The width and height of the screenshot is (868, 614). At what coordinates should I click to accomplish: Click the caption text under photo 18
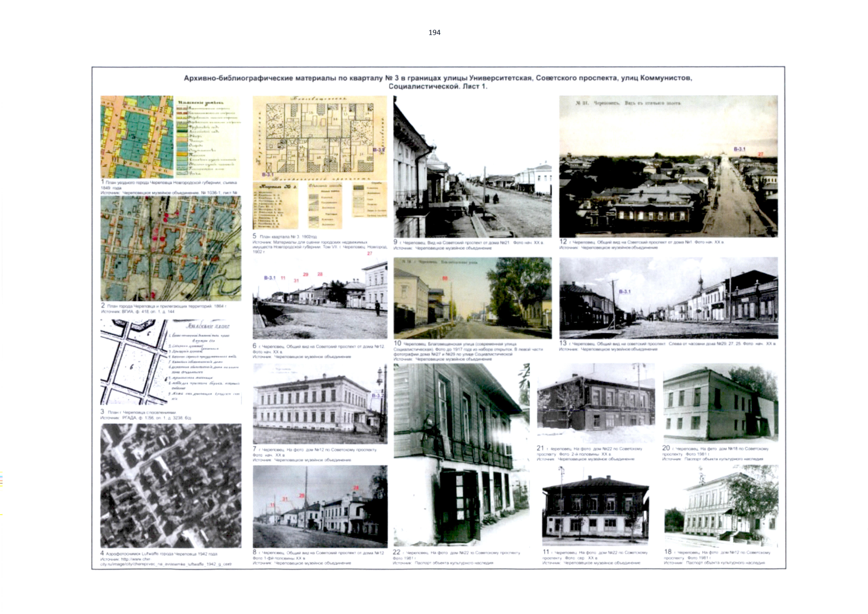tap(716, 557)
